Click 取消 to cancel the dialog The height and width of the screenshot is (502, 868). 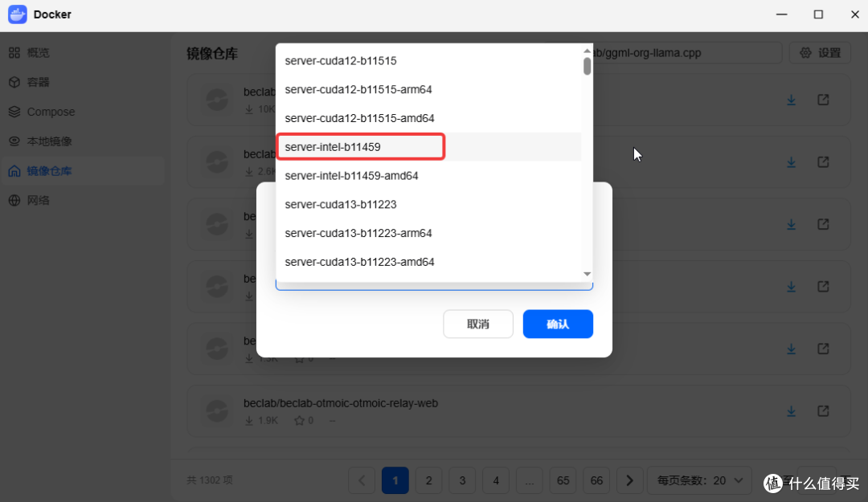coord(478,324)
